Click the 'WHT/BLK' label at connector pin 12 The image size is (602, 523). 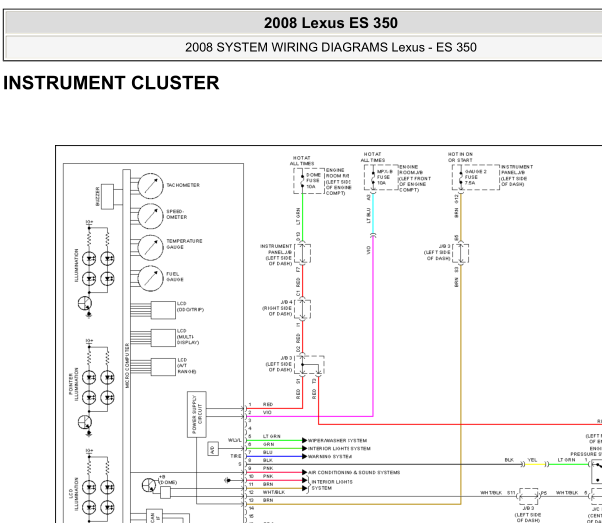pyautogui.click(x=274, y=492)
